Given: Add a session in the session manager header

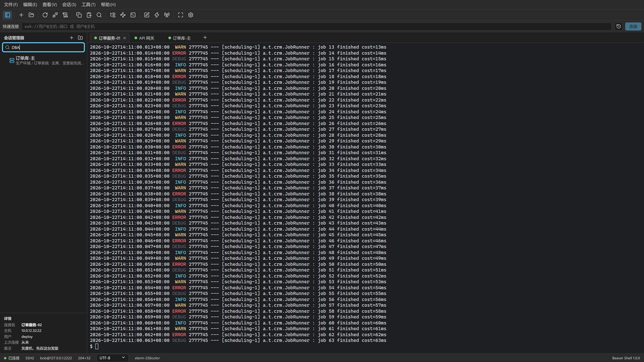Looking at the screenshot, I should tap(72, 38).
